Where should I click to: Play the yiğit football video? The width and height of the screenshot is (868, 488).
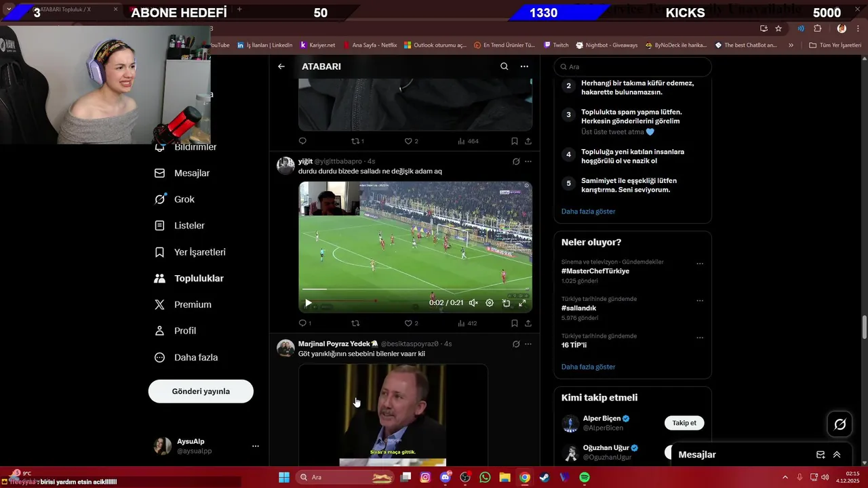tap(308, 303)
